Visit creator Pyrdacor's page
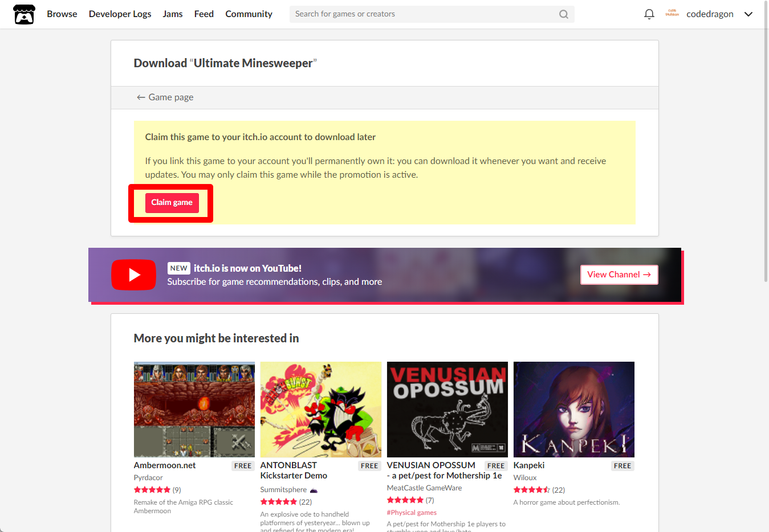Image resolution: width=769 pixels, height=532 pixels. click(x=148, y=478)
